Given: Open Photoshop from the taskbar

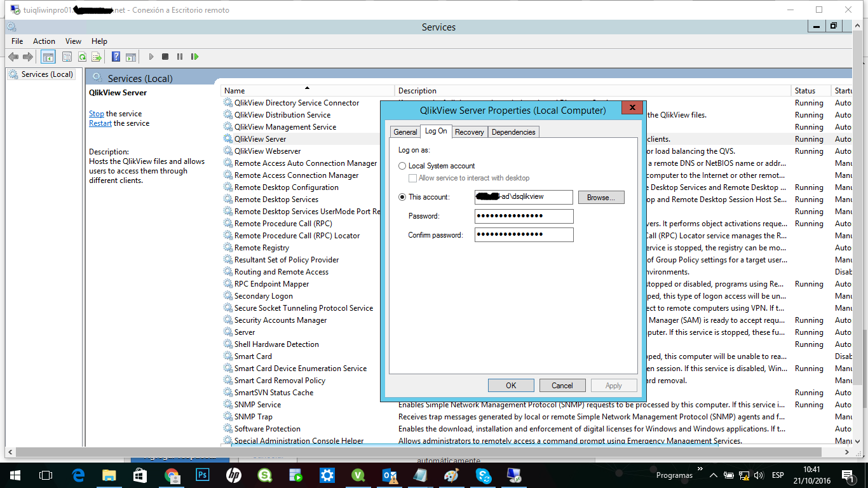Looking at the screenshot, I should [203, 475].
